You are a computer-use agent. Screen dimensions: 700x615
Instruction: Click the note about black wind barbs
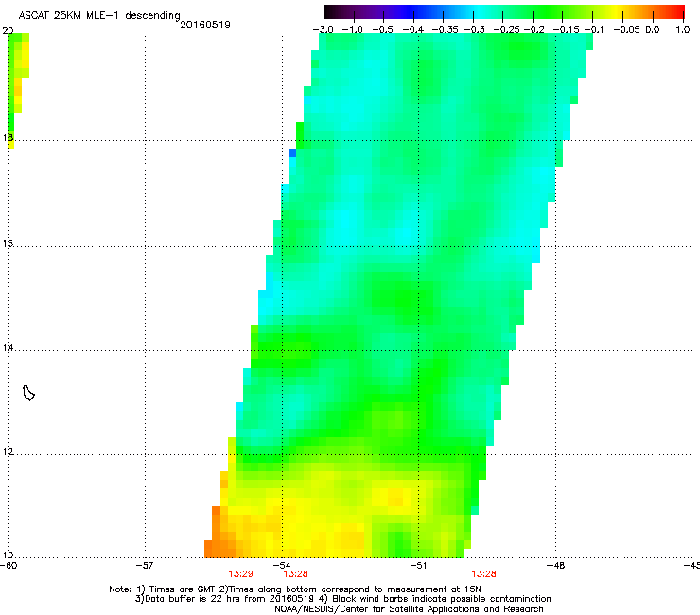coord(442,599)
